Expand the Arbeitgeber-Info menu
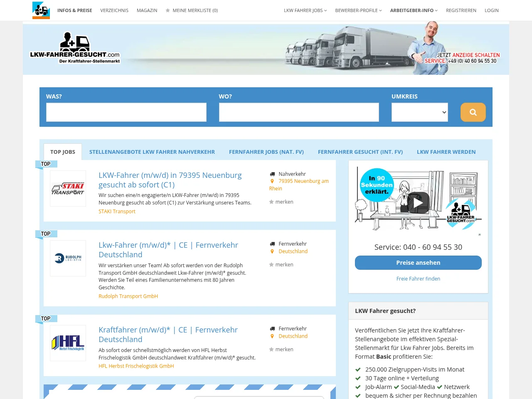 tap(414, 10)
